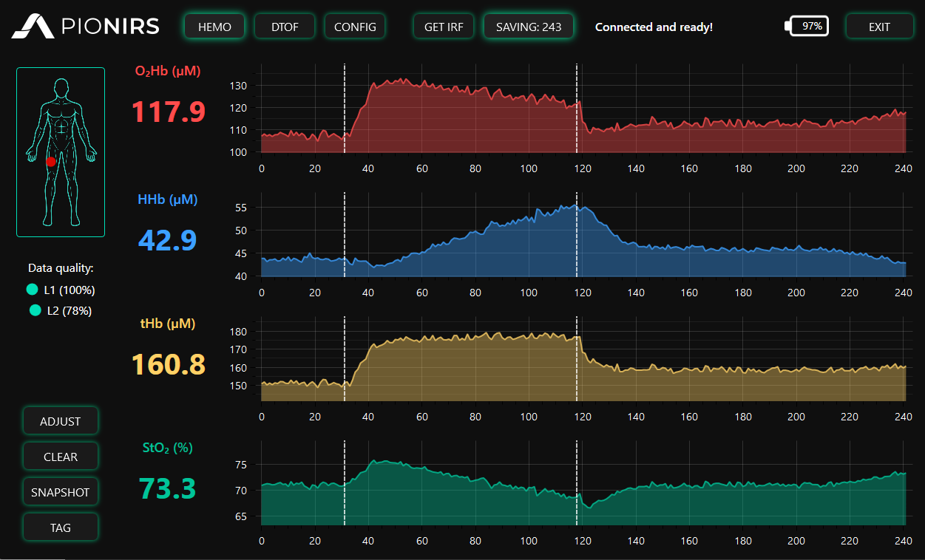925x560 pixels.
Task: Click the StO₂ (%) label
Action: click(168, 447)
